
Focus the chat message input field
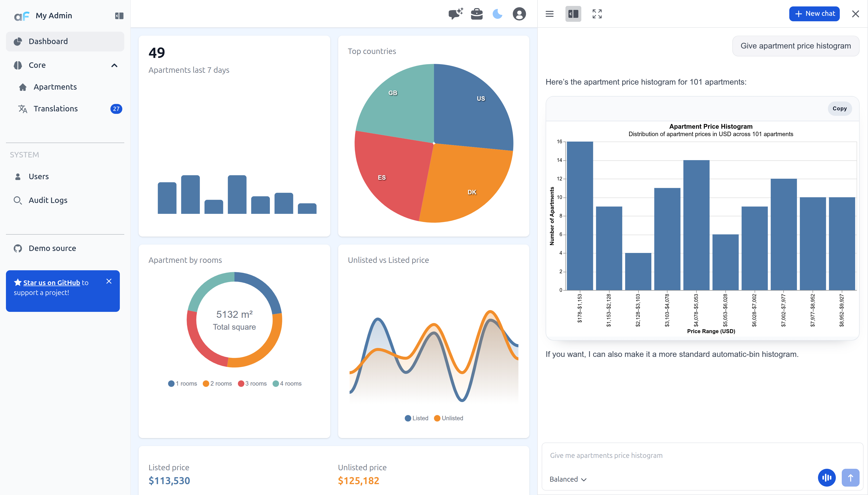pyautogui.click(x=702, y=455)
